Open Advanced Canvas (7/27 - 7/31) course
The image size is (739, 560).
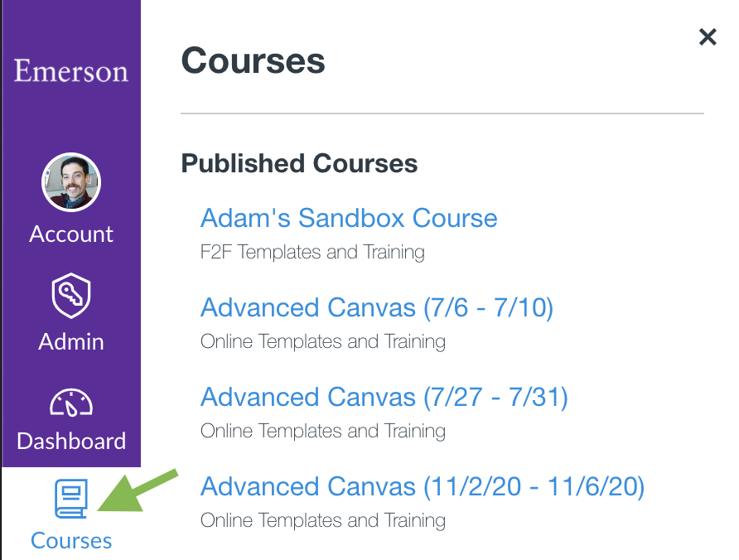pyautogui.click(x=384, y=397)
